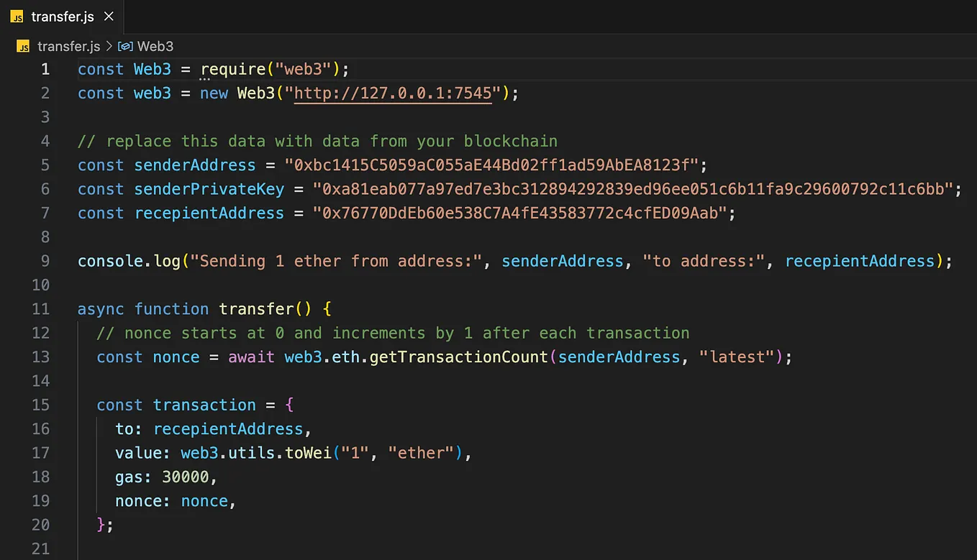Click line number 11 in gutter
977x560 pixels.
click(x=41, y=309)
